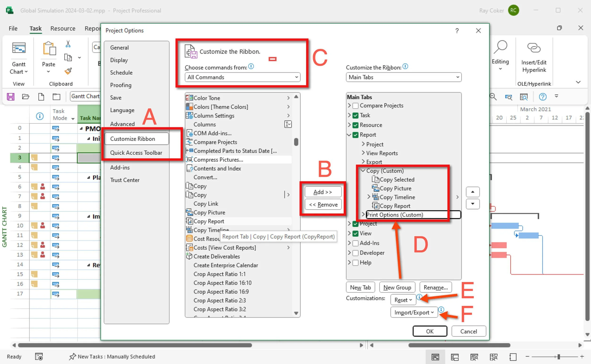Image resolution: width=591 pixels, height=364 pixels.
Task: Click Gantt Chart view icon in status bar
Action: [x=435, y=357]
